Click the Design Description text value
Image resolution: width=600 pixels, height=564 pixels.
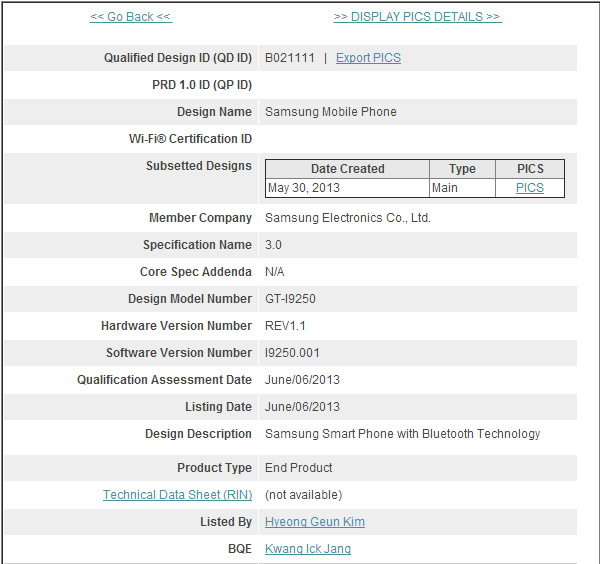(402, 434)
